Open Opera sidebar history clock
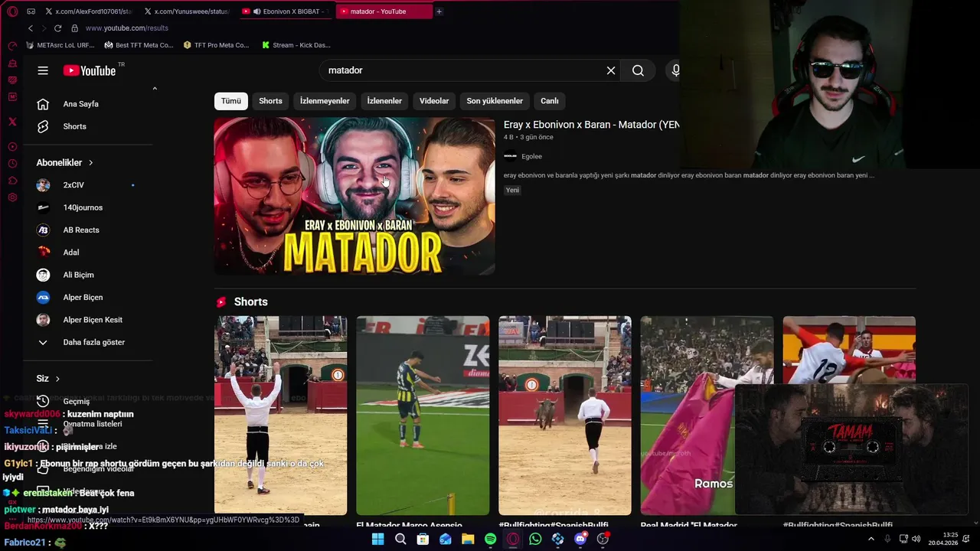 click(x=12, y=164)
